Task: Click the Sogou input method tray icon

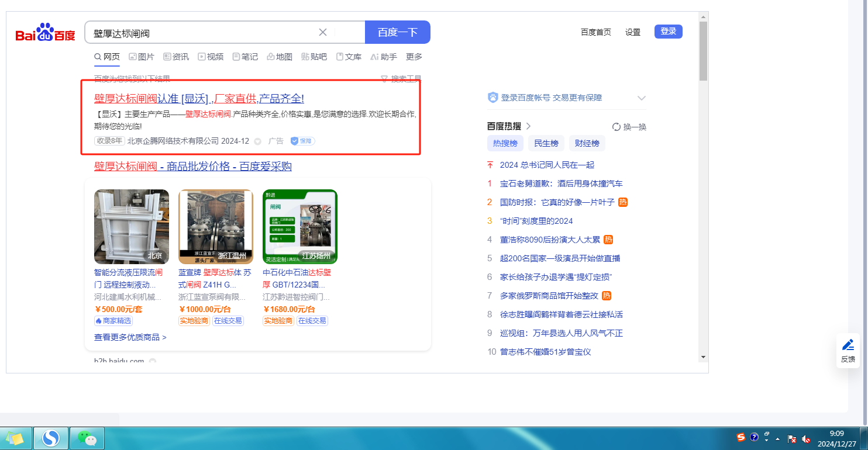Action: pos(741,437)
